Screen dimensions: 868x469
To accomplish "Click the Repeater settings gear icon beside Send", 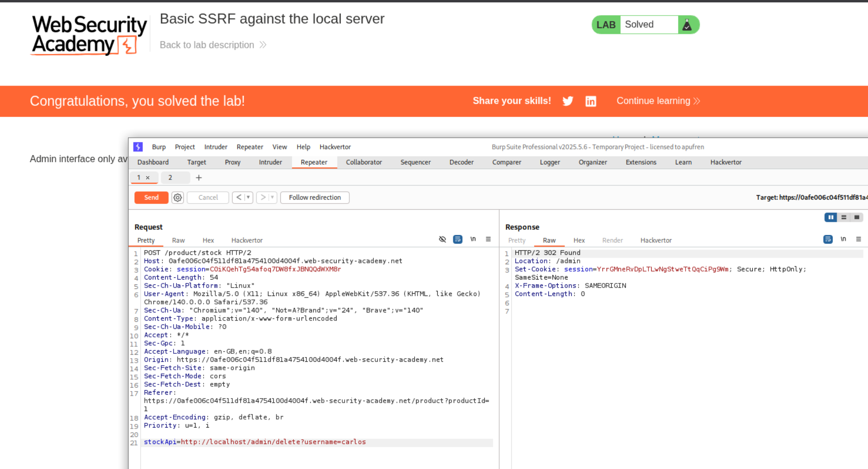I will (x=177, y=197).
